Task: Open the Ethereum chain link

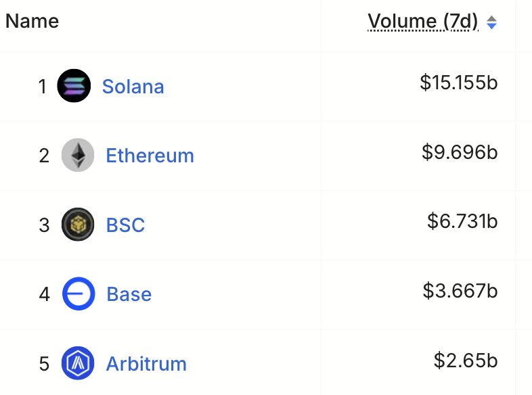Action: (150, 156)
